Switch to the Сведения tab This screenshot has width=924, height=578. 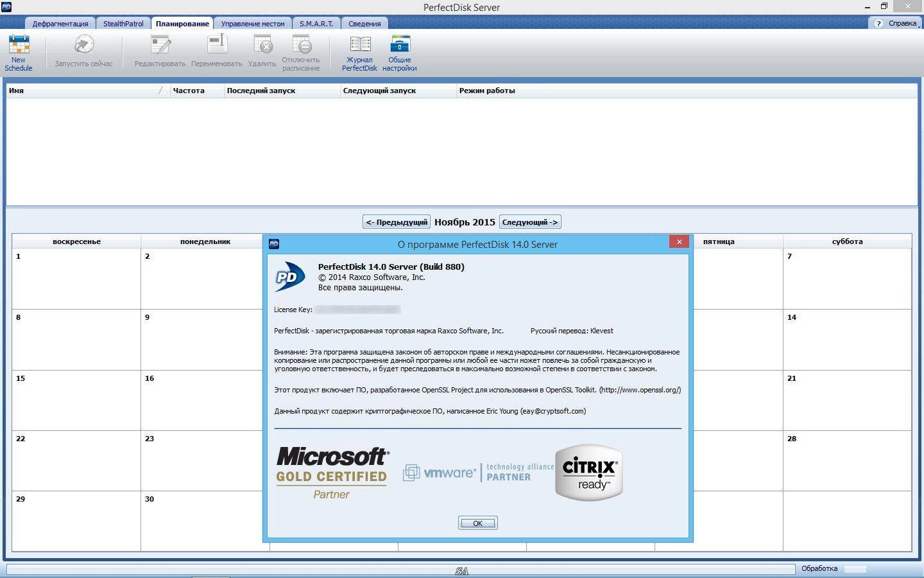pyautogui.click(x=364, y=24)
